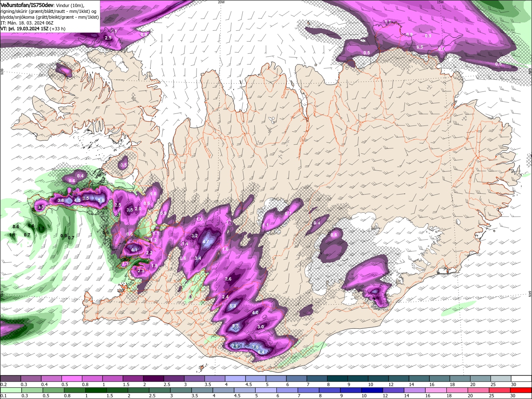Click the 4.7 precipitation value on the map
Screen dimensions: 532x399
[x=205, y=241]
